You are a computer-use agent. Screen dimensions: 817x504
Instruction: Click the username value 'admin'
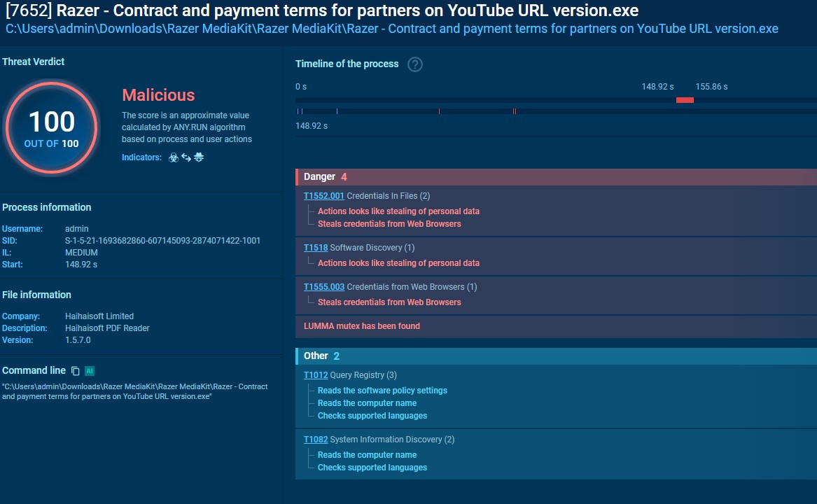76,229
